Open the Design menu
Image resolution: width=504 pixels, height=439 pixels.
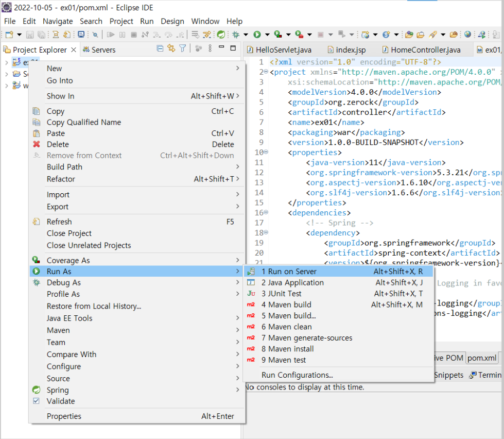(x=172, y=21)
